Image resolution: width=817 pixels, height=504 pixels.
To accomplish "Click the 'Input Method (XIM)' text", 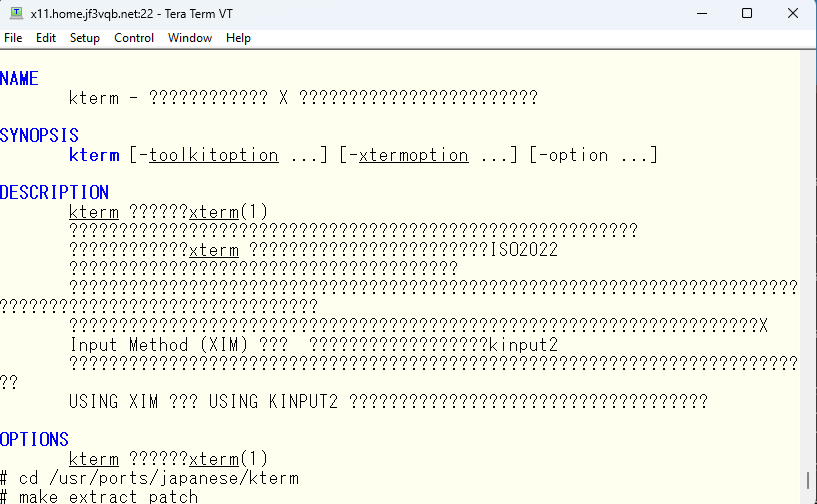I will point(159,345).
